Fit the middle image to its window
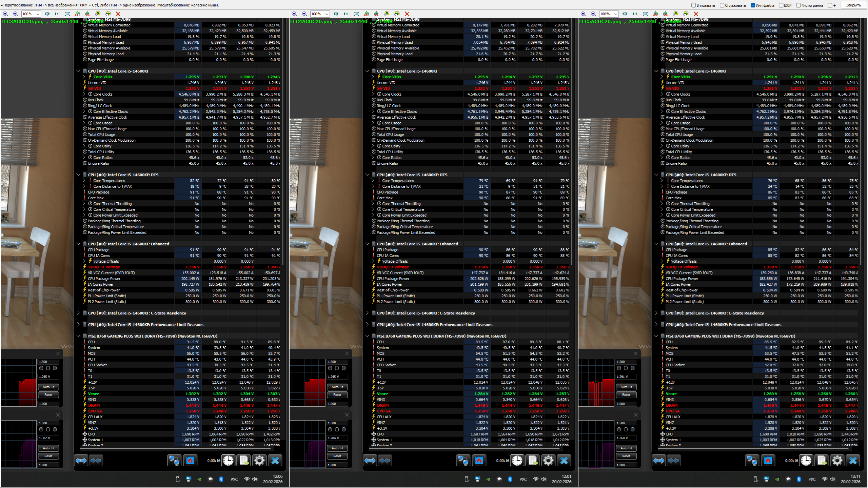Viewport: 868px width, 488px height. tap(356, 14)
